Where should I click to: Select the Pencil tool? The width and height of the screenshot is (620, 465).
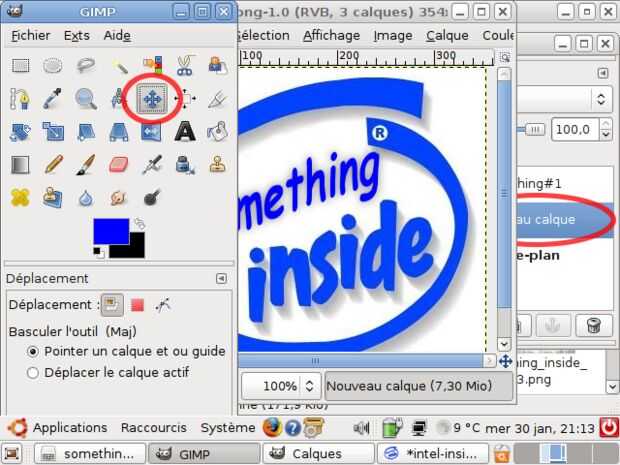[x=53, y=164]
